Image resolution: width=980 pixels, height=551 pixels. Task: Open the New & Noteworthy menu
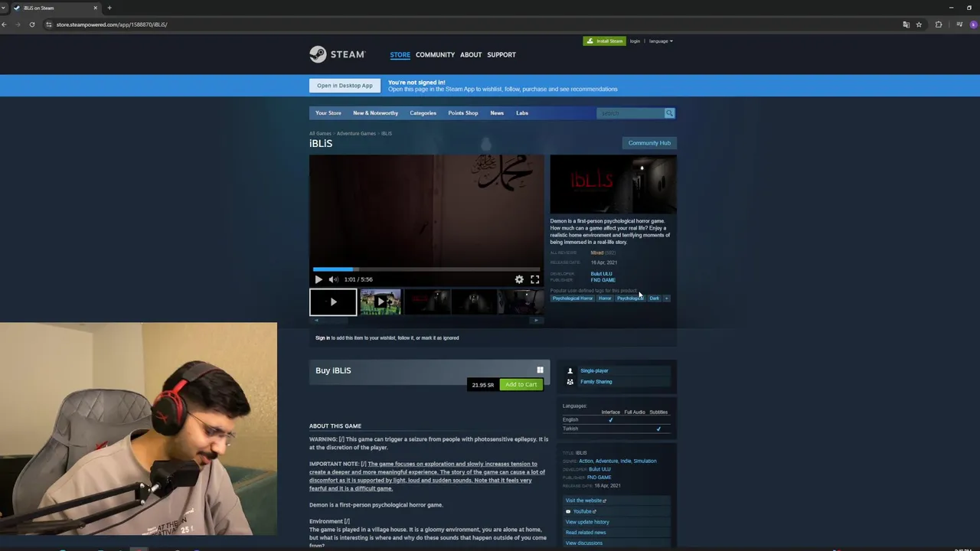pyautogui.click(x=375, y=113)
